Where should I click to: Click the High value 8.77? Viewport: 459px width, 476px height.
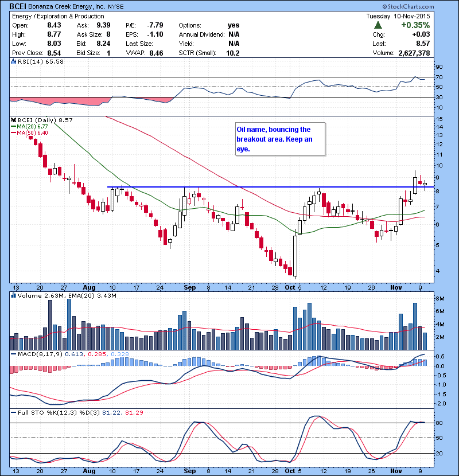point(54,34)
